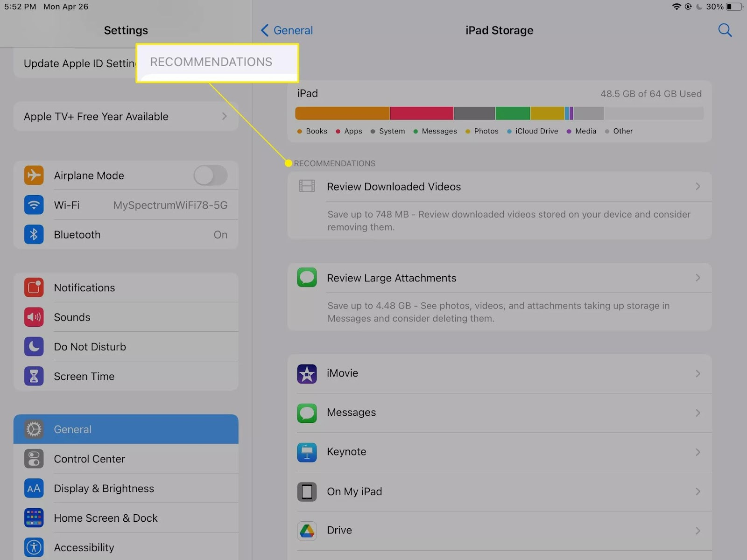
Task: Click the Home Screen & Dock icon
Action: 34,518
